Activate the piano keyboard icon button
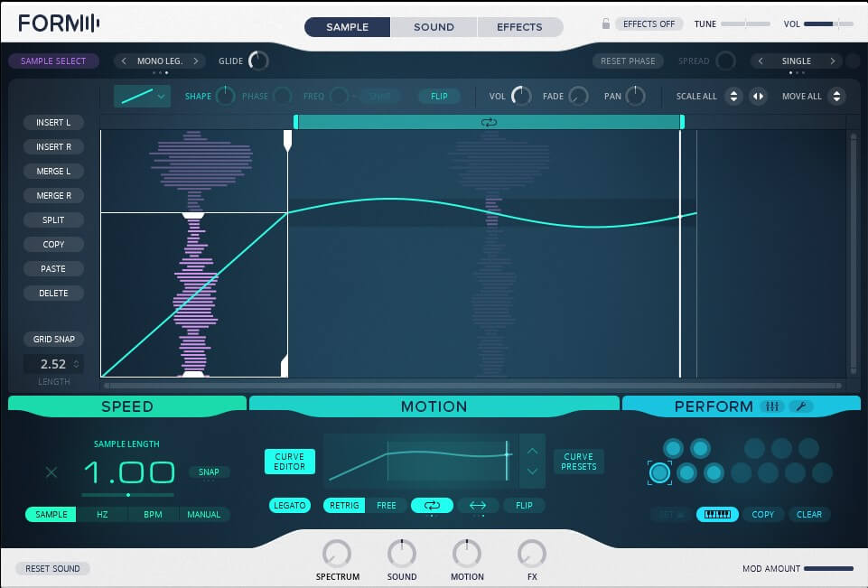The width and height of the screenshot is (868, 588). click(x=717, y=514)
